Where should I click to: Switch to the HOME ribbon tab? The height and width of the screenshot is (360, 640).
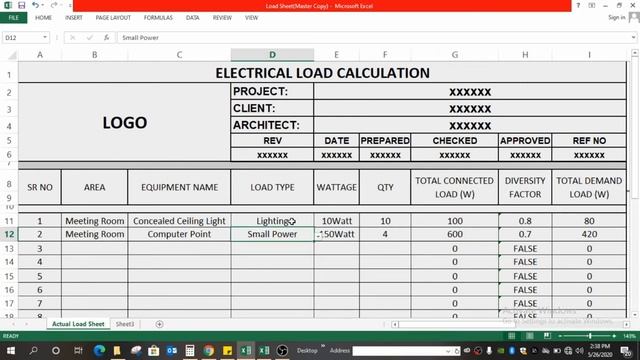click(x=43, y=18)
